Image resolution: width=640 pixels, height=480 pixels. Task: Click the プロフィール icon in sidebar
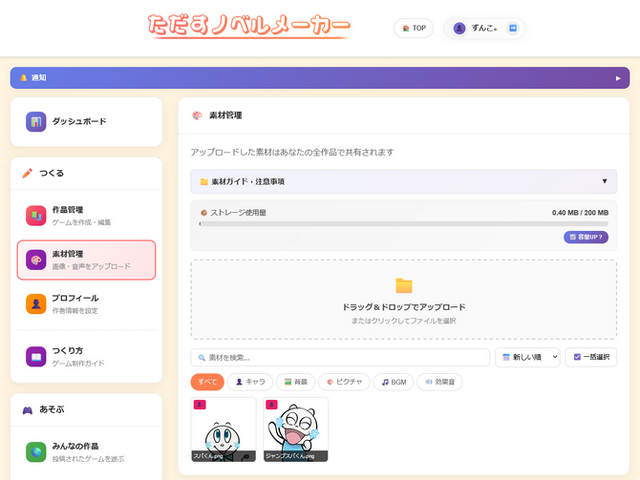(36, 304)
